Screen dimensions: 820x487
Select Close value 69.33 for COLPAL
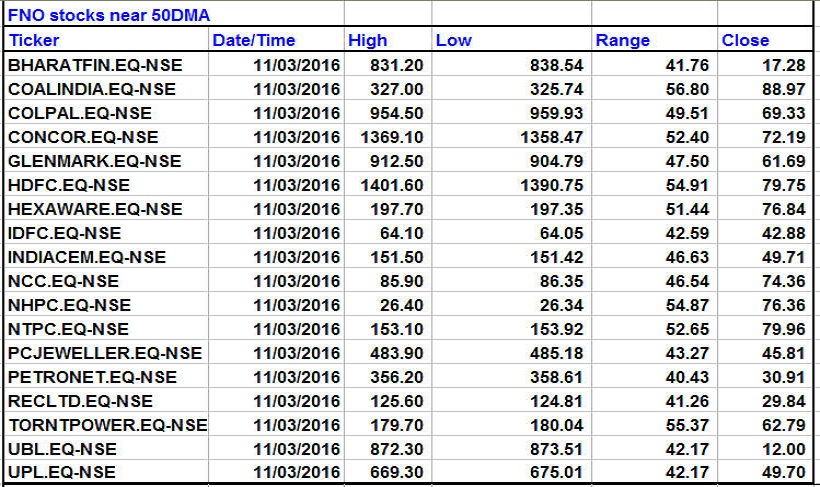tap(784, 113)
